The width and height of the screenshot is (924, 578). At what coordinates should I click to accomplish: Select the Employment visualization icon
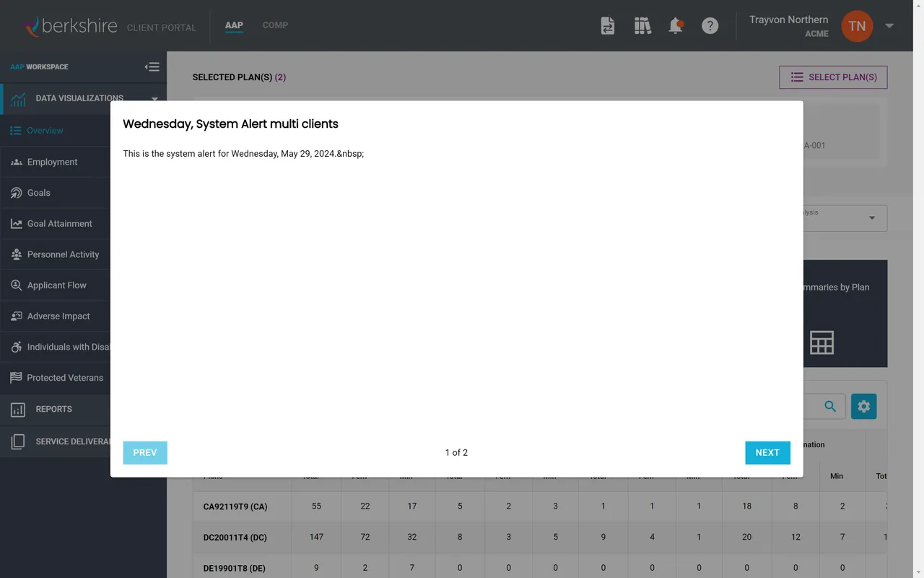(16, 162)
